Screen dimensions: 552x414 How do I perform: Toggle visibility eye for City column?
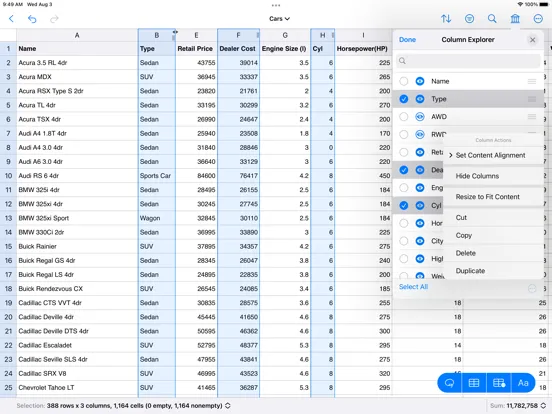click(x=420, y=241)
